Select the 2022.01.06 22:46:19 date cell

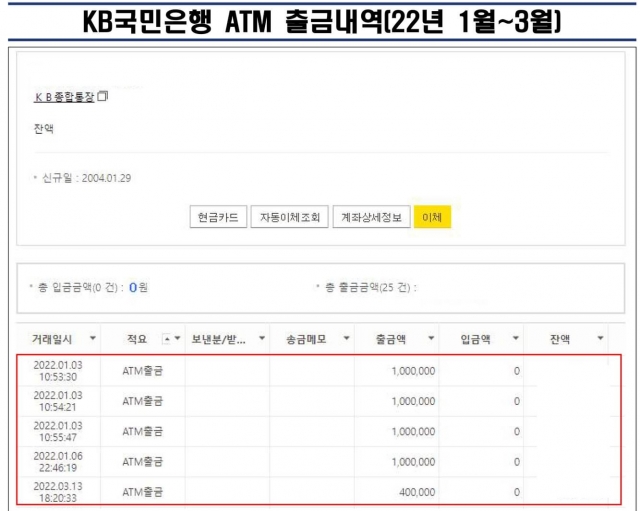(58, 462)
